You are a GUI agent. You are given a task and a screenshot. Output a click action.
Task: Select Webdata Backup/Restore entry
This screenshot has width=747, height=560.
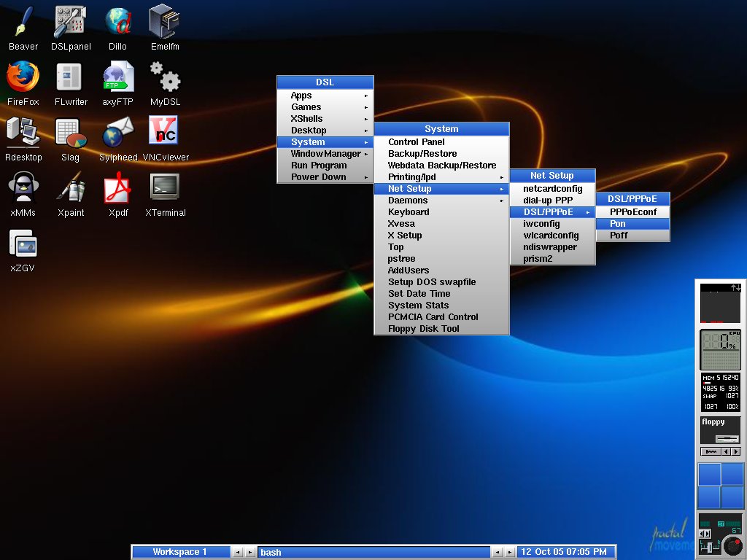(x=441, y=166)
